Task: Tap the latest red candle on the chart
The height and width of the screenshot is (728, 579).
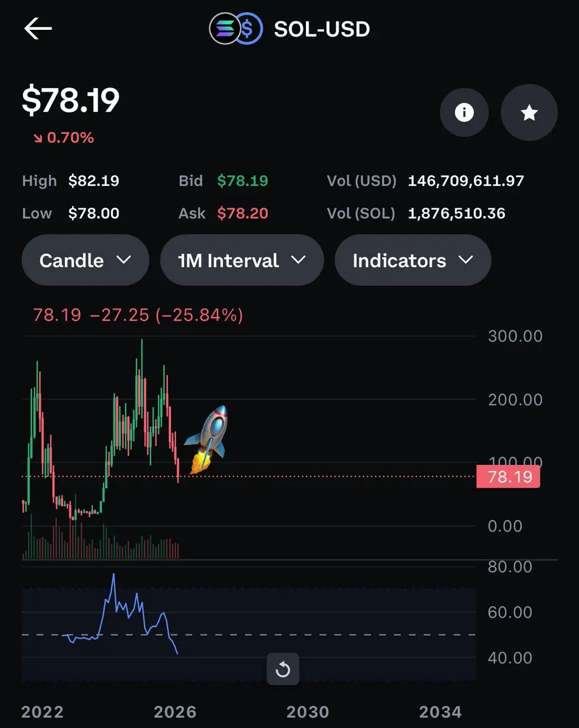Action: (x=178, y=470)
